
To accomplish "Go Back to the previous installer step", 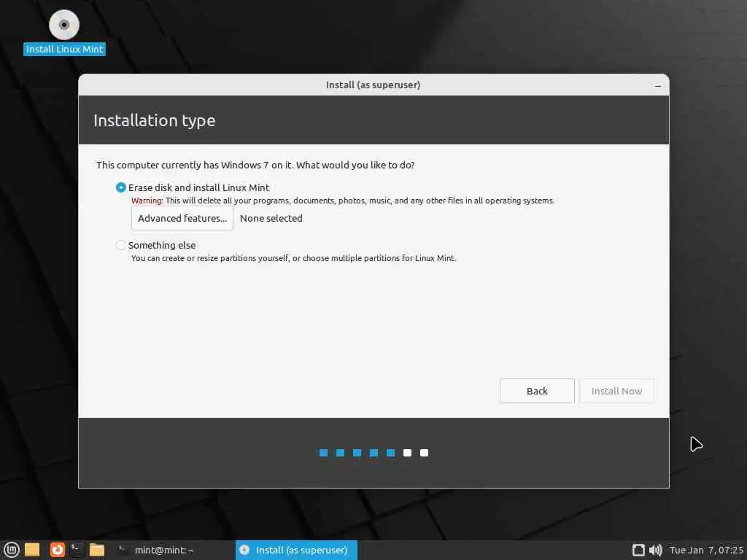I will pyautogui.click(x=537, y=391).
